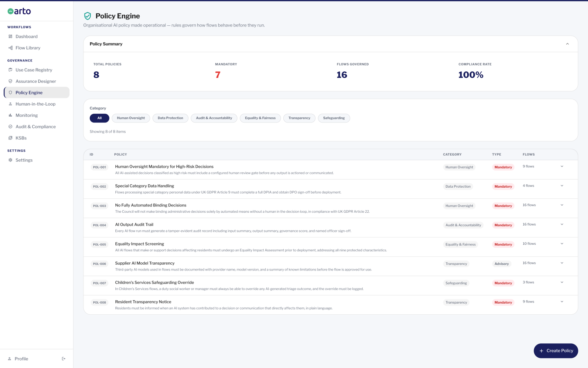Click the Create Policy button
588x368 pixels.
pos(556,351)
